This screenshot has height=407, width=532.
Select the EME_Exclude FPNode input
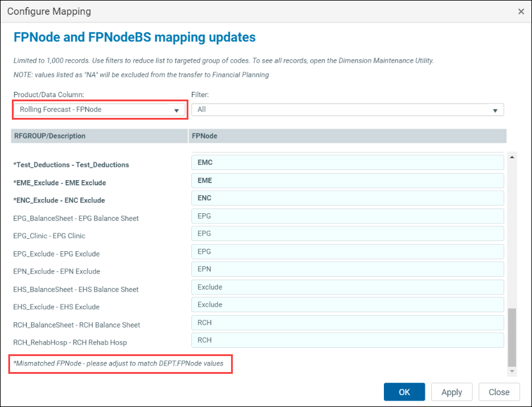click(348, 181)
